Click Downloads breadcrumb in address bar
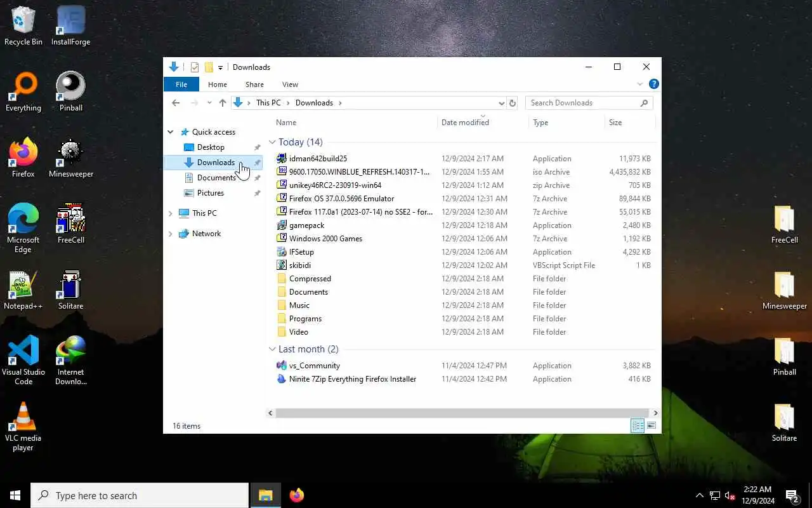 [x=314, y=103]
